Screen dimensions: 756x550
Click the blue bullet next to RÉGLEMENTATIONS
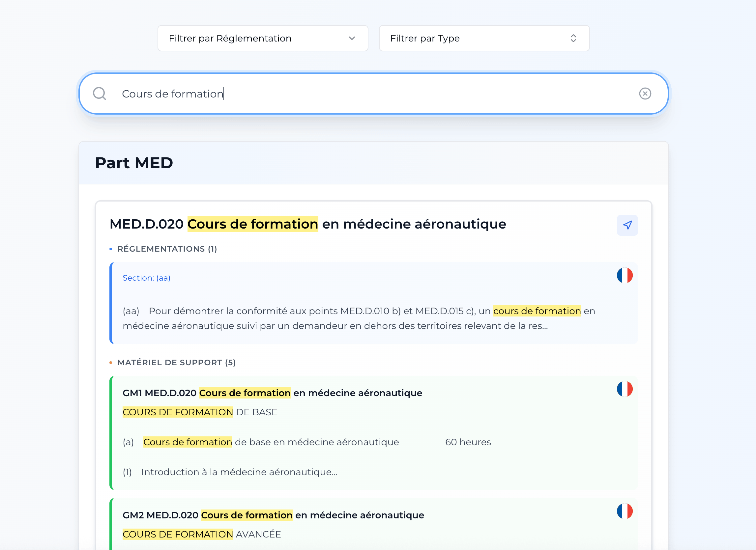coord(110,248)
